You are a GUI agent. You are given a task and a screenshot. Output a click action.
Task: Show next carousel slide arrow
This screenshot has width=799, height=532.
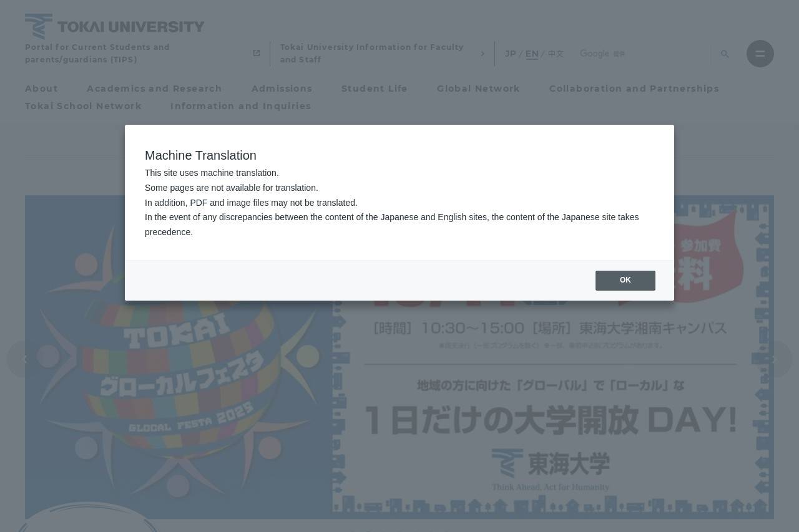[774, 359]
